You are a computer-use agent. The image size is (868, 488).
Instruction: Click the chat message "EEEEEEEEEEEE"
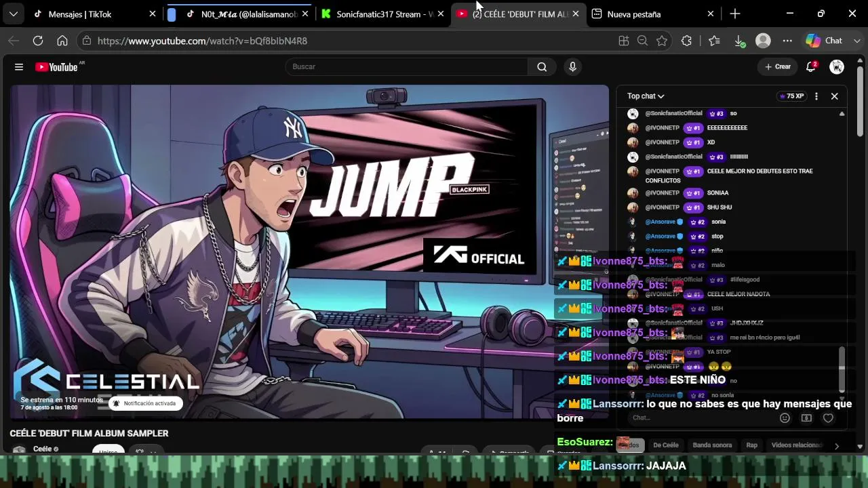(727, 128)
